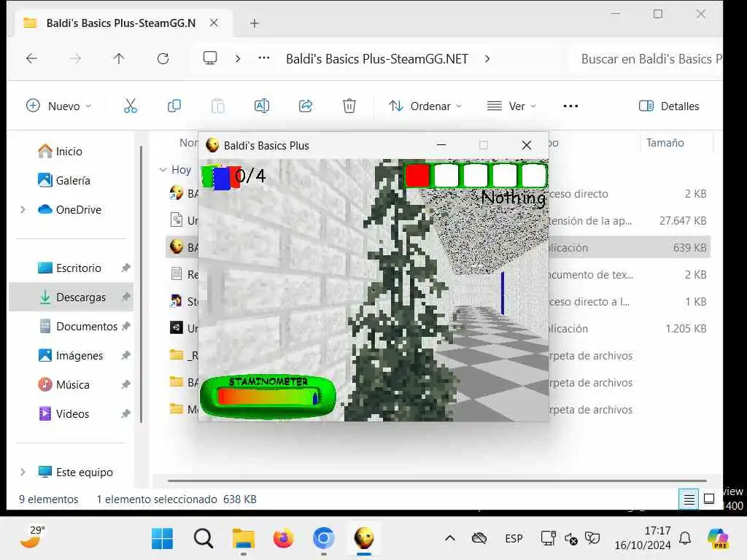
Task: Click the colored notebook counter icon
Action: 221,177
